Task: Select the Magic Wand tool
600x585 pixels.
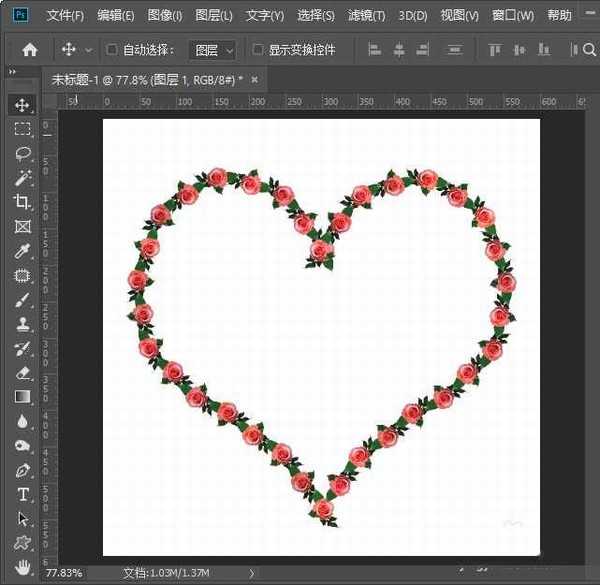Action: click(x=22, y=178)
